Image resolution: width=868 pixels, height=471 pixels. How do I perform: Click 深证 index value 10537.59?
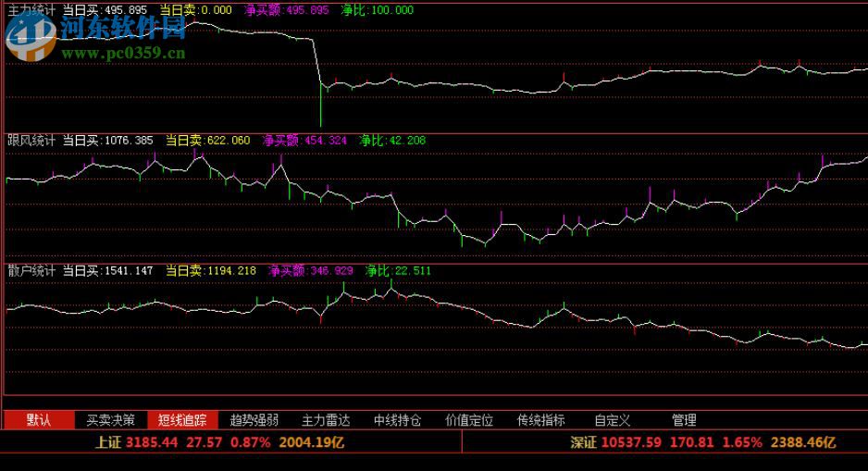pyautogui.click(x=631, y=442)
